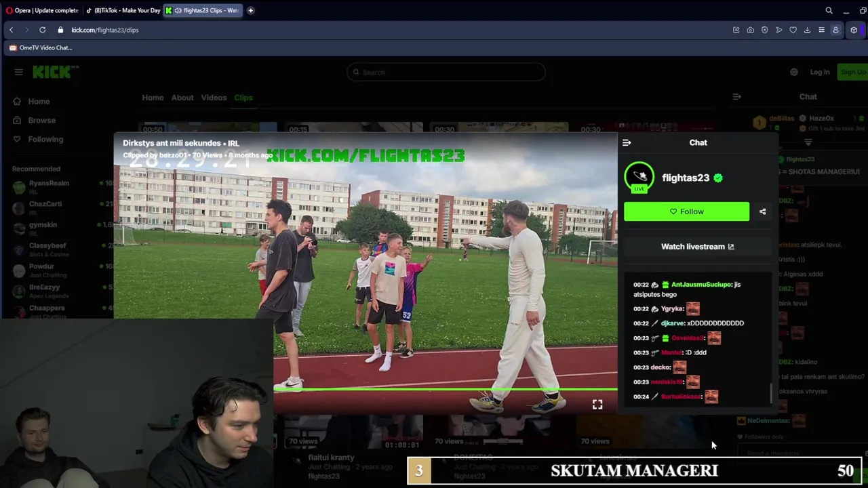868x488 pixels.
Task: Click the clip chat replay scrollbar
Action: point(770,392)
